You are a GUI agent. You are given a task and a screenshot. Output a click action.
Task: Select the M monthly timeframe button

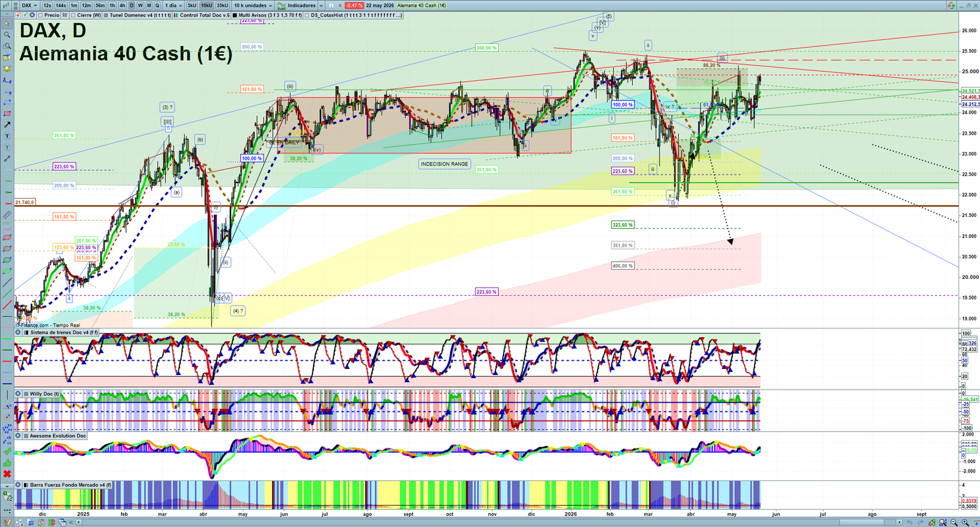pos(149,6)
